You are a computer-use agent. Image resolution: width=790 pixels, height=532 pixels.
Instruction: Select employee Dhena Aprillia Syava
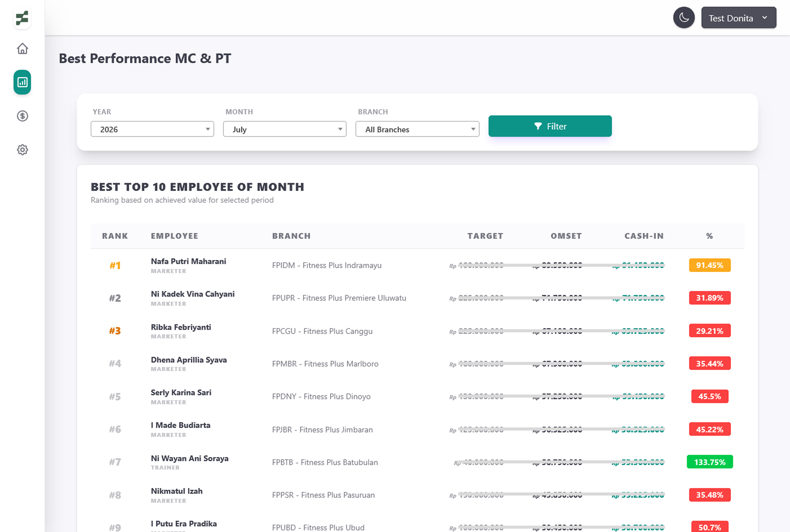(x=189, y=360)
